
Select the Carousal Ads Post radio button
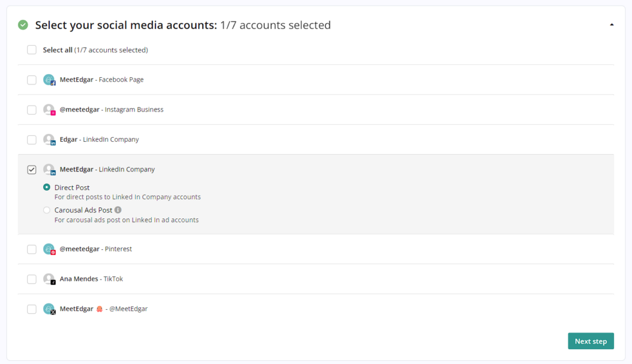pyautogui.click(x=47, y=210)
